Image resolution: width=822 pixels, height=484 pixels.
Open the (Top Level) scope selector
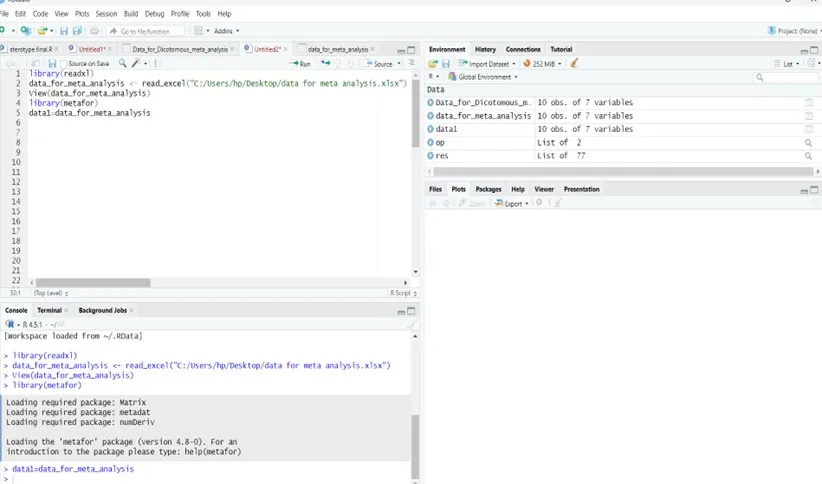51,293
